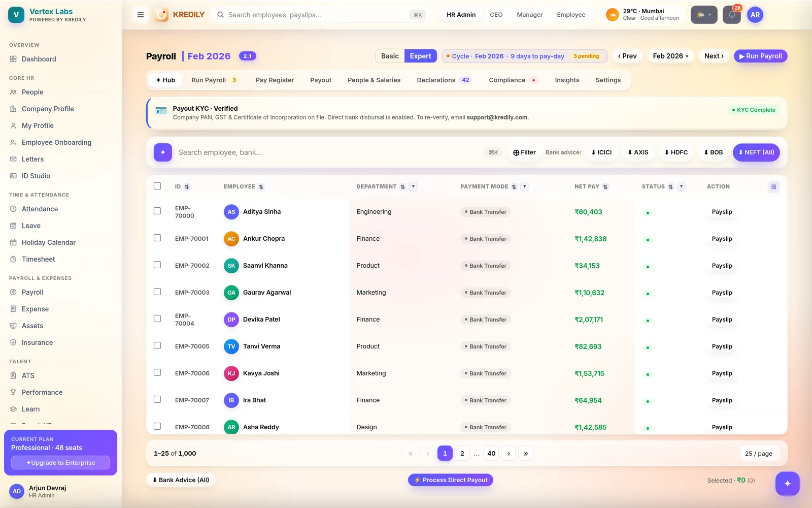The image size is (812, 508).
Task: Go to last page double-chevron
Action: [526, 454]
